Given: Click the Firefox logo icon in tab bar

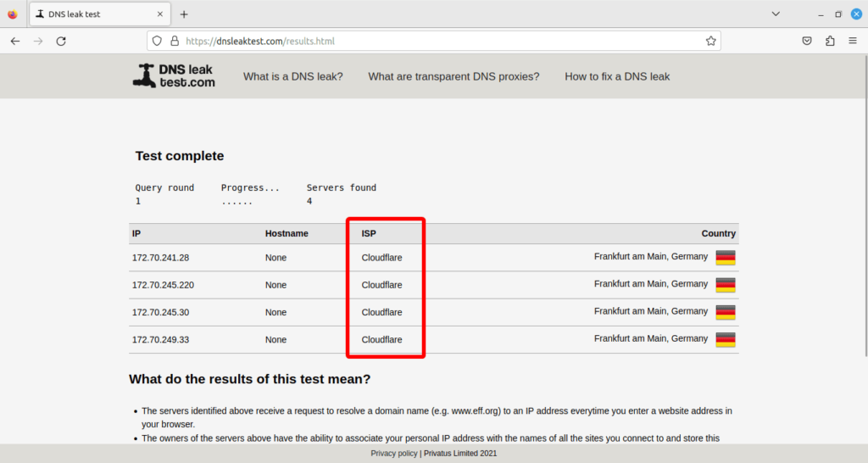Looking at the screenshot, I should [x=12, y=14].
